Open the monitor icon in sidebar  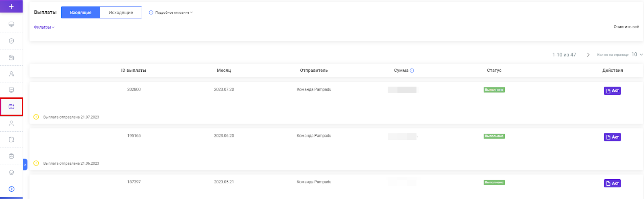coord(11,24)
